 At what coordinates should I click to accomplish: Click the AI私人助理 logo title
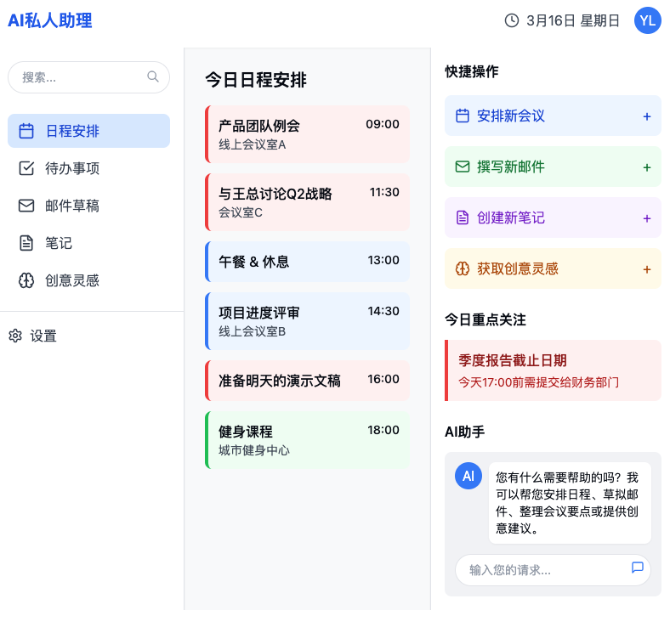tap(50, 20)
